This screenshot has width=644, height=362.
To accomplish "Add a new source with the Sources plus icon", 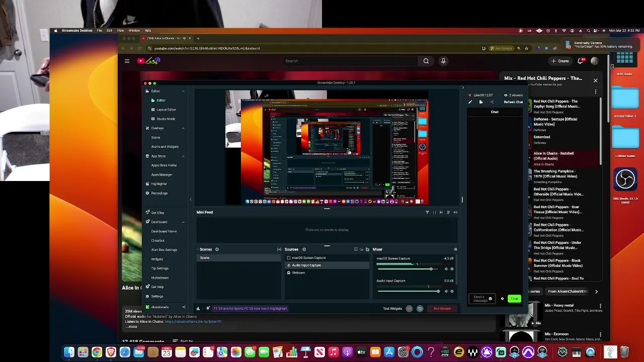I will [x=304, y=249].
